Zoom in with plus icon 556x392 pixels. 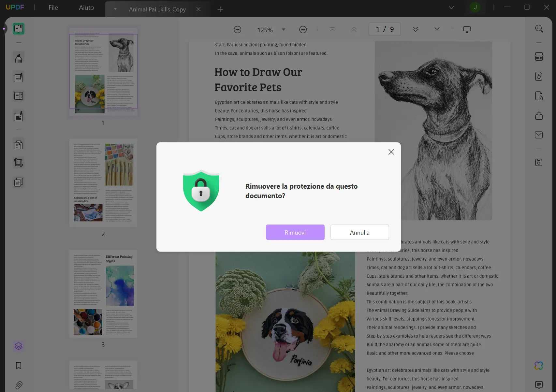(x=303, y=30)
